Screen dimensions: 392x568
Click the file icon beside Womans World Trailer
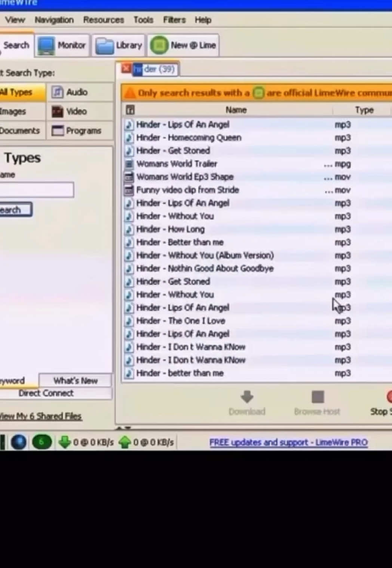129,164
